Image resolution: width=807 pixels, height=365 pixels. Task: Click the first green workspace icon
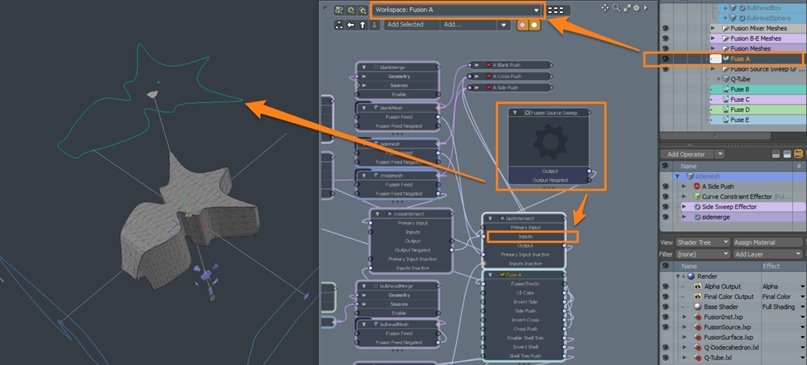click(x=339, y=10)
